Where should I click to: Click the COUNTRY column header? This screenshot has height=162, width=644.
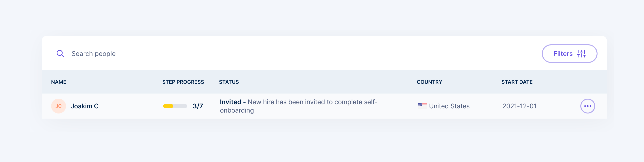(x=429, y=82)
